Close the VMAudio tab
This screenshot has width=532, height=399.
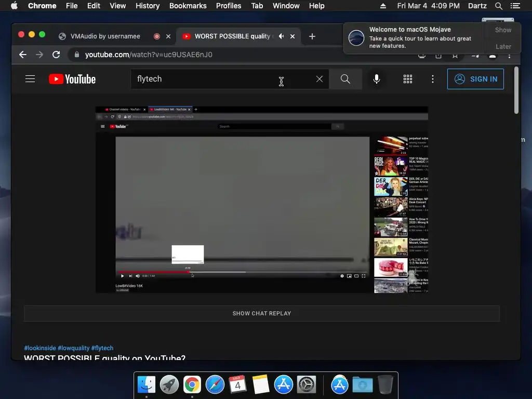point(168,36)
